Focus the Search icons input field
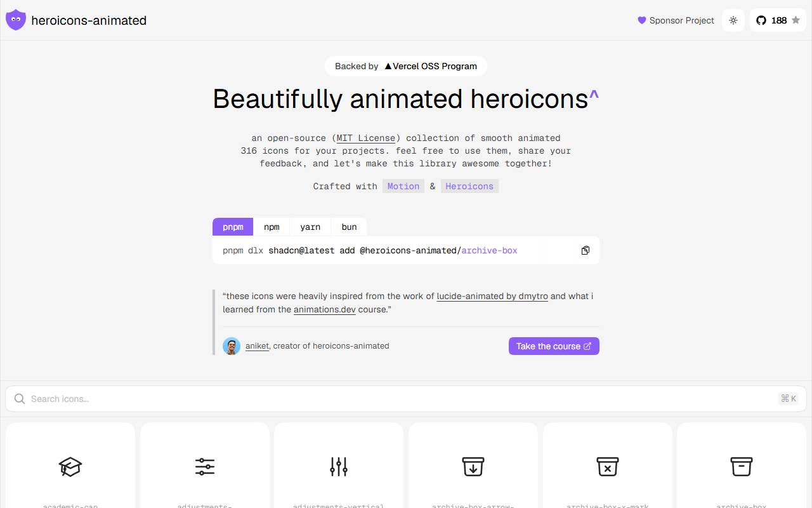The image size is (812, 508). [406, 399]
